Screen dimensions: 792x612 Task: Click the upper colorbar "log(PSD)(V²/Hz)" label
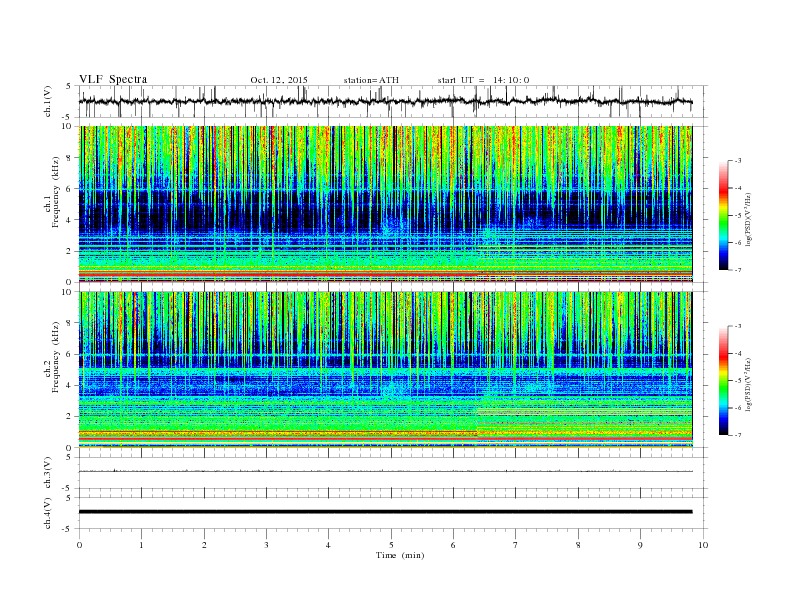749,219
